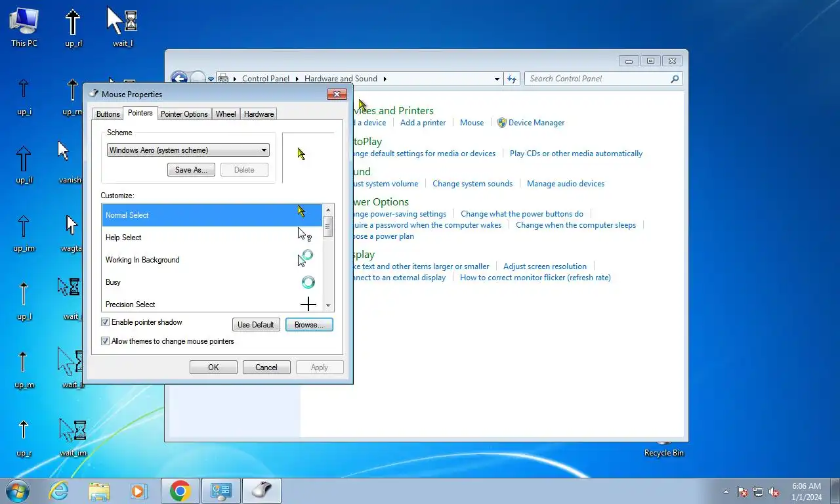Cancel the Mouse Properties dialog

pyautogui.click(x=266, y=367)
